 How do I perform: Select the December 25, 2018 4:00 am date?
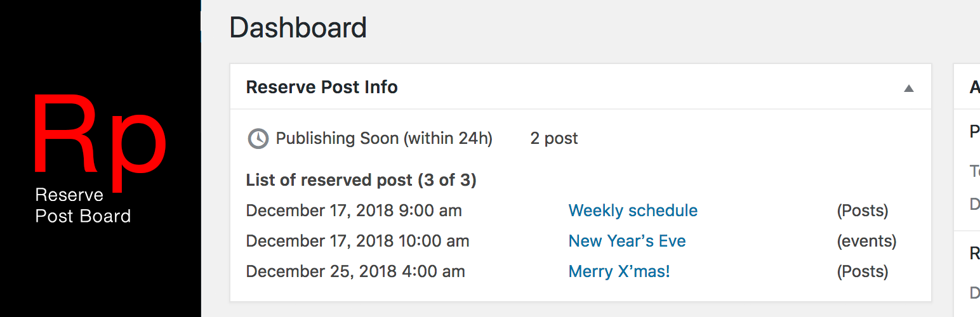355,271
